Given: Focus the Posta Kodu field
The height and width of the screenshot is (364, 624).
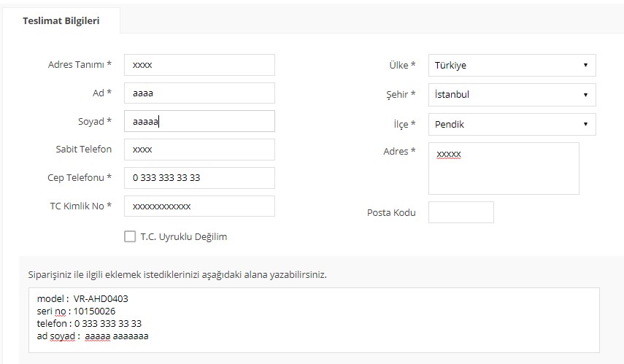Looking at the screenshot, I should (461, 212).
